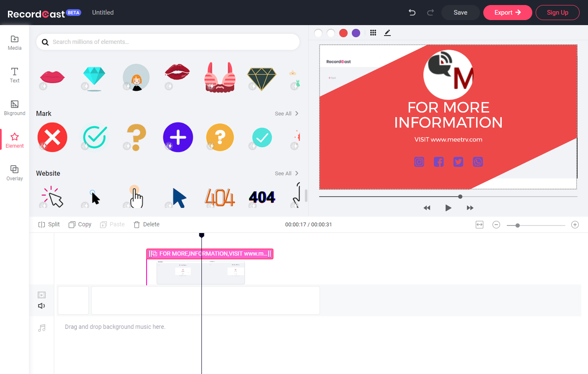Mute the video track audio
The width and height of the screenshot is (588, 374).
point(41,306)
